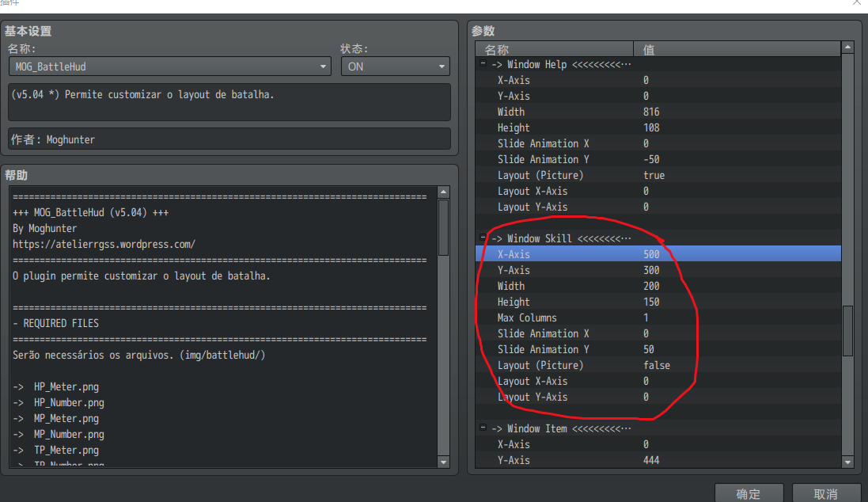Collapse the Window Item parameter group

coord(483,428)
